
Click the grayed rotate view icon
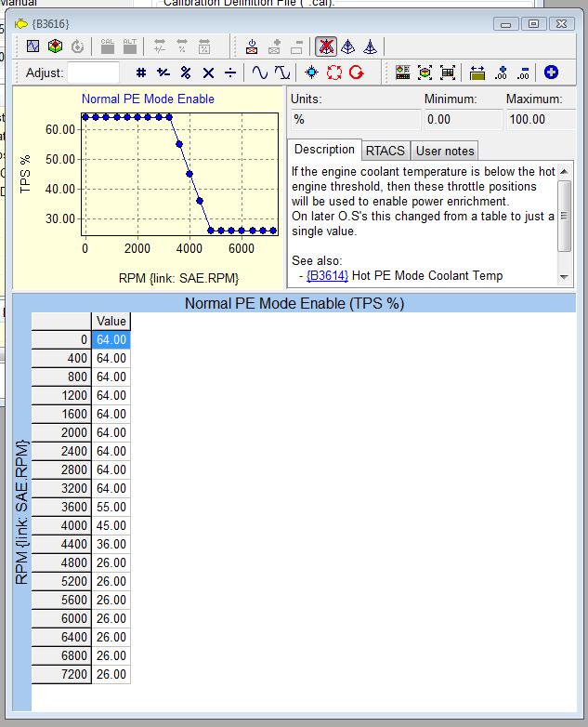(x=77, y=46)
